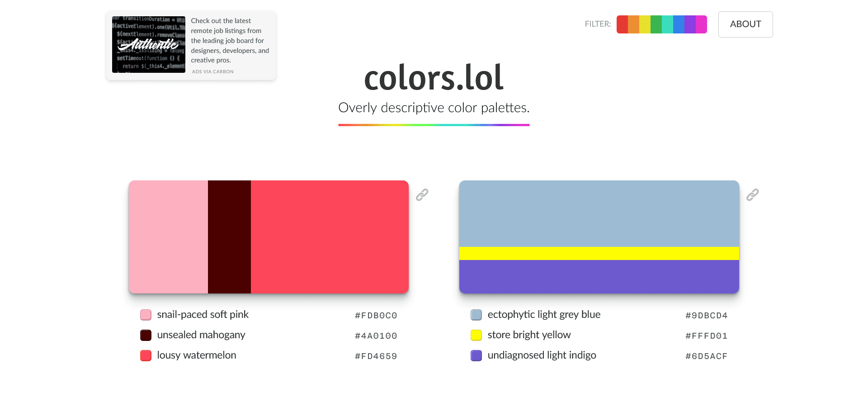This screenshot has width=868, height=397.
Task: Toggle the red color filter
Action: (622, 24)
